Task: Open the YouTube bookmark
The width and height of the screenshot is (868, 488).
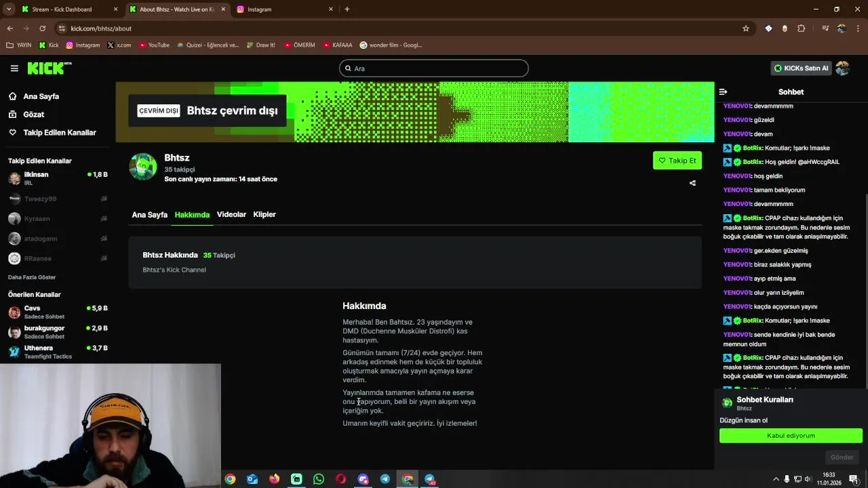Action: (154, 45)
